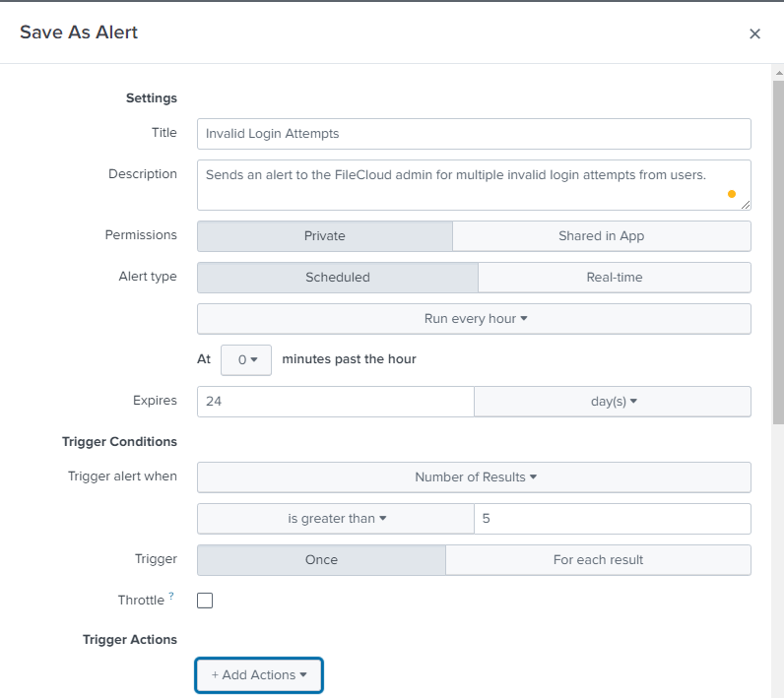Open minutes past the hour dropdown
The image size is (784, 698).
pos(246,360)
